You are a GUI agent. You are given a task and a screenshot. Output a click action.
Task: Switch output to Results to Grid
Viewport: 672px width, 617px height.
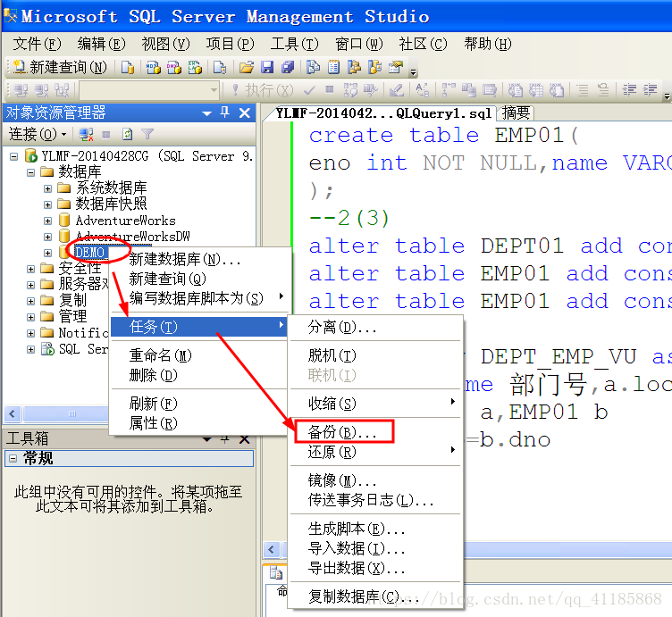[x=535, y=90]
